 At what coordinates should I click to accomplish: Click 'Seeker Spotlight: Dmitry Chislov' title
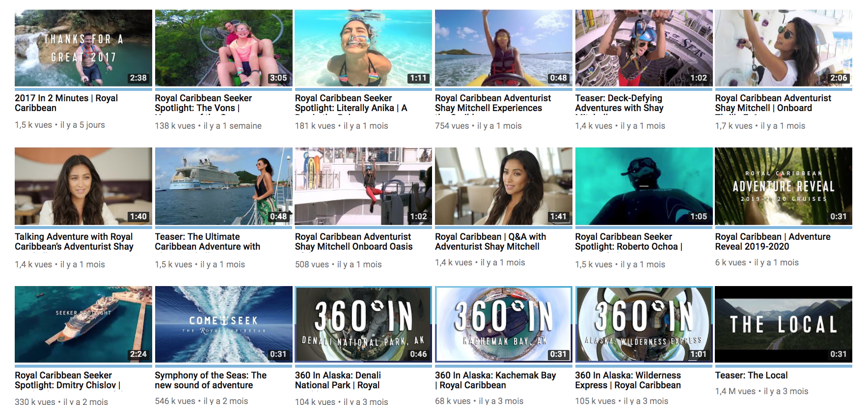point(68,380)
